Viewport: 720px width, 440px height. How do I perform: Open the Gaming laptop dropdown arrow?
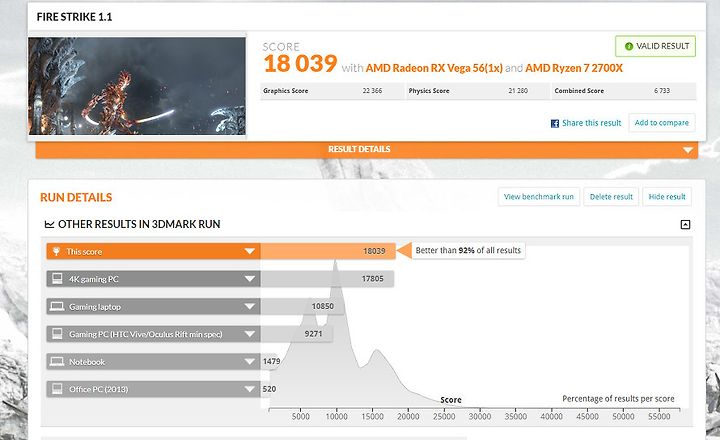click(x=249, y=306)
